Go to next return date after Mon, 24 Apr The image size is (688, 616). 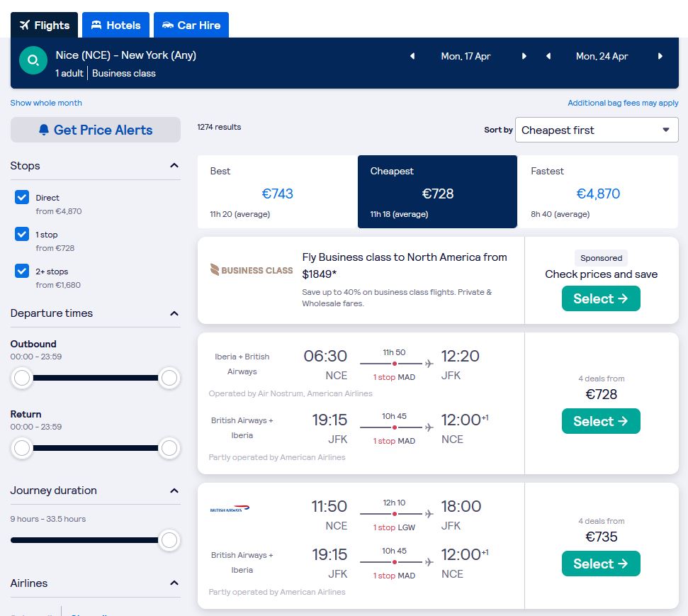point(660,56)
